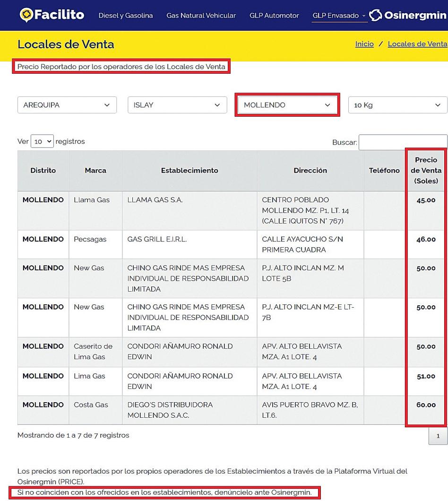Screen dimensions: 448x501
Task: Select P.J. ALTO INCLAN MZ. M LOTE 5B address
Action: pyautogui.click(x=310, y=278)
